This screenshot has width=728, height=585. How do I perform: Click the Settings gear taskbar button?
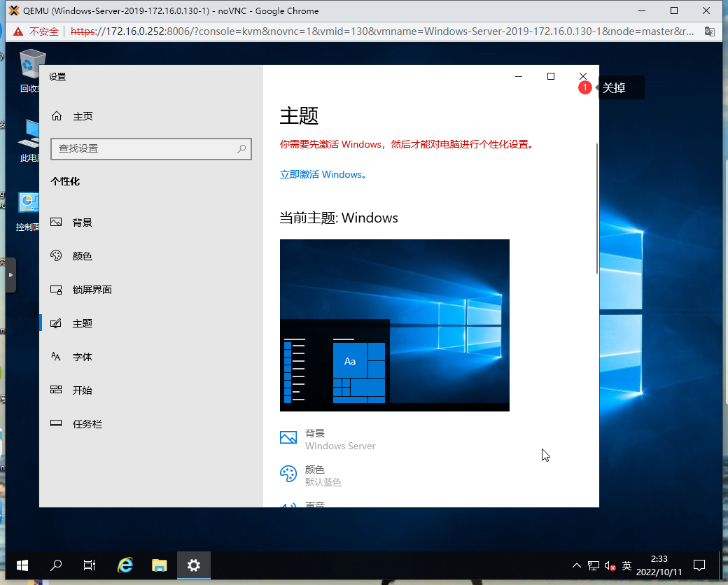click(x=194, y=565)
